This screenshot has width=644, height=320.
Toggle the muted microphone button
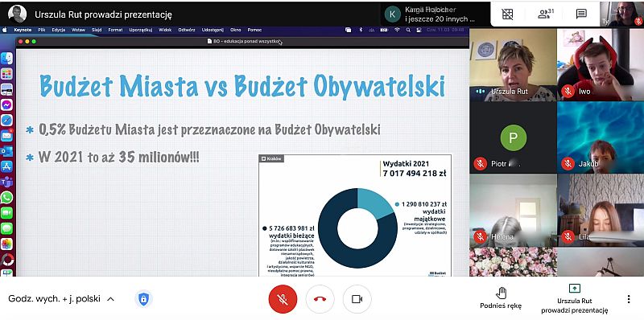[283, 299]
